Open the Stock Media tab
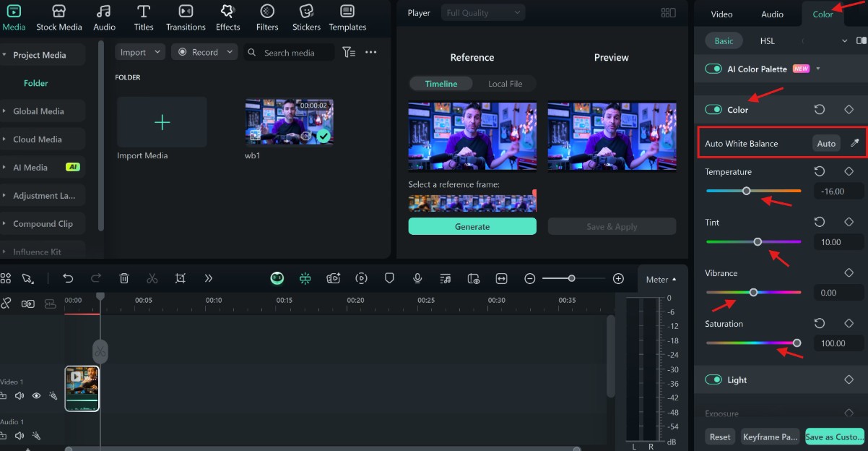Screen dimensions: 868x451 click(59, 18)
